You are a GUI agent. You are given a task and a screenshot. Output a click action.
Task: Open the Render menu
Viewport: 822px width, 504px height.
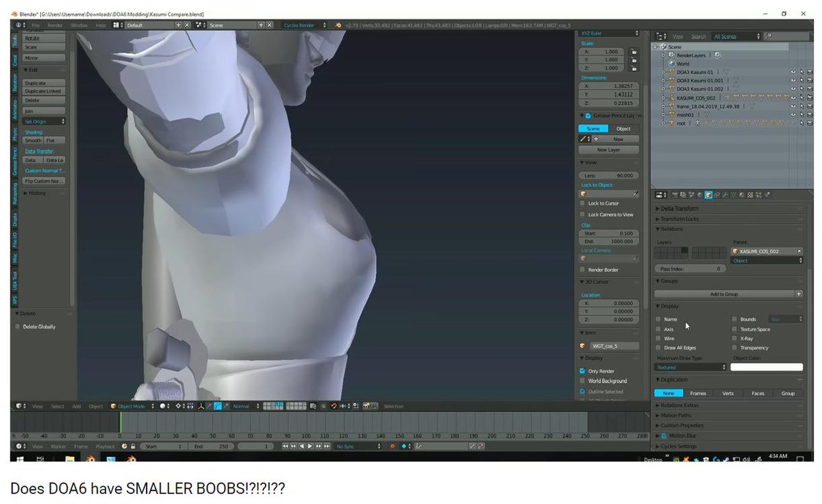[55, 25]
